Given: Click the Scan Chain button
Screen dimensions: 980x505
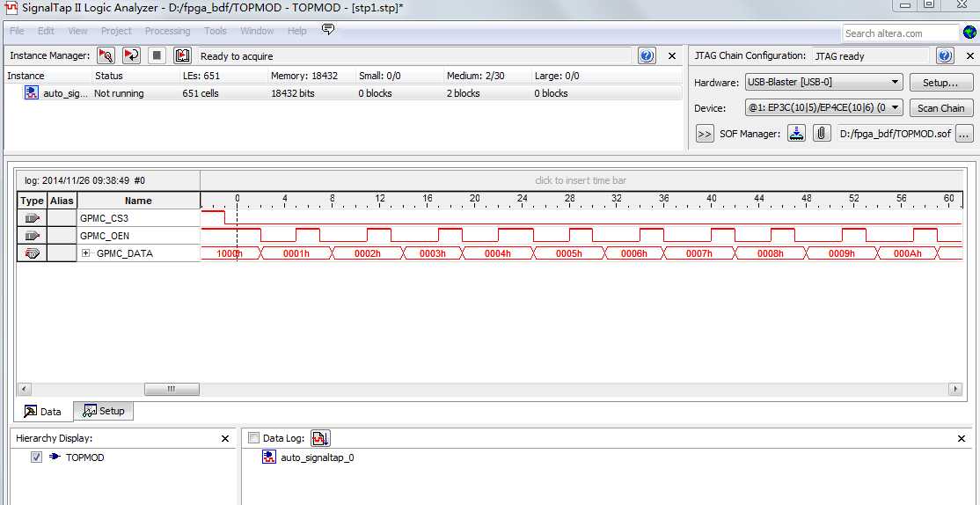Looking at the screenshot, I should coord(941,108).
